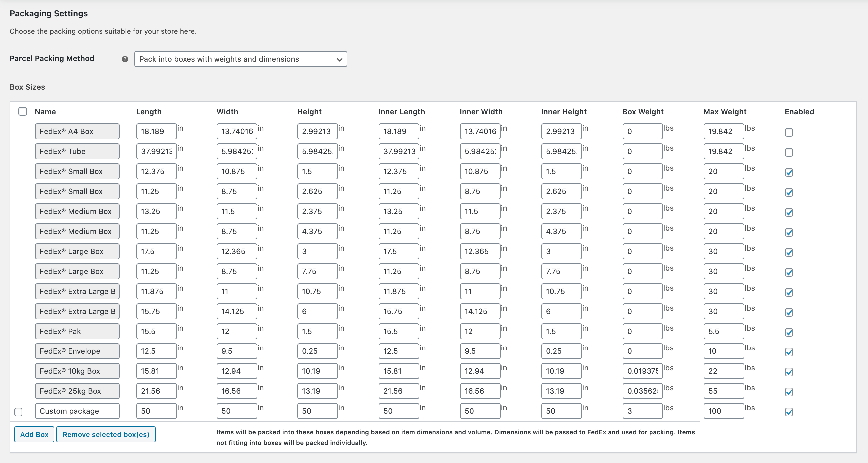Click the Add Box button
This screenshot has width=868, height=463.
[34, 434]
